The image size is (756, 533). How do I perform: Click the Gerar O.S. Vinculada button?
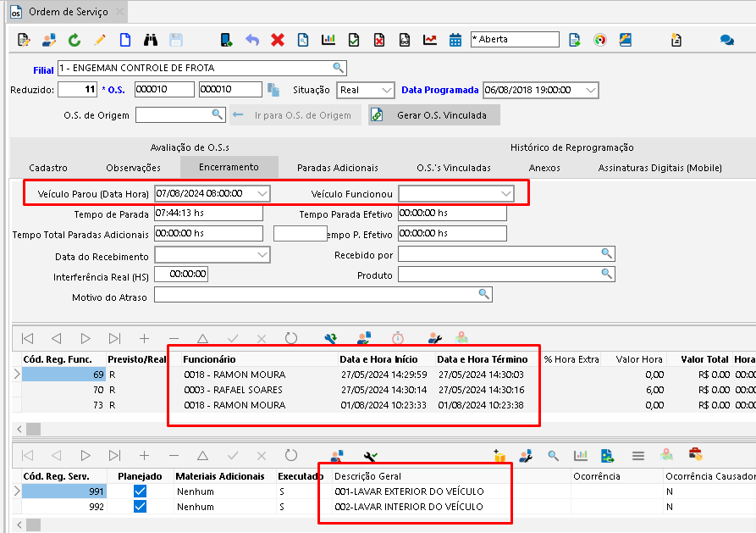pyautogui.click(x=434, y=115)
